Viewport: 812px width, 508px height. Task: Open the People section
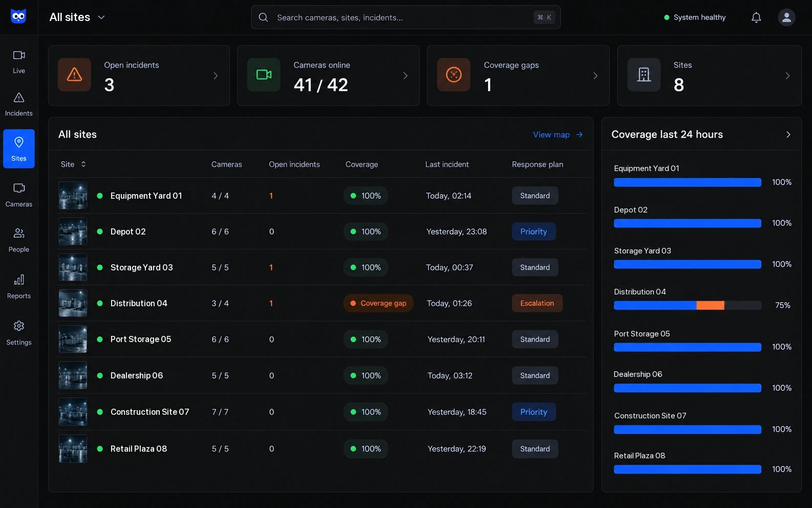19,240
